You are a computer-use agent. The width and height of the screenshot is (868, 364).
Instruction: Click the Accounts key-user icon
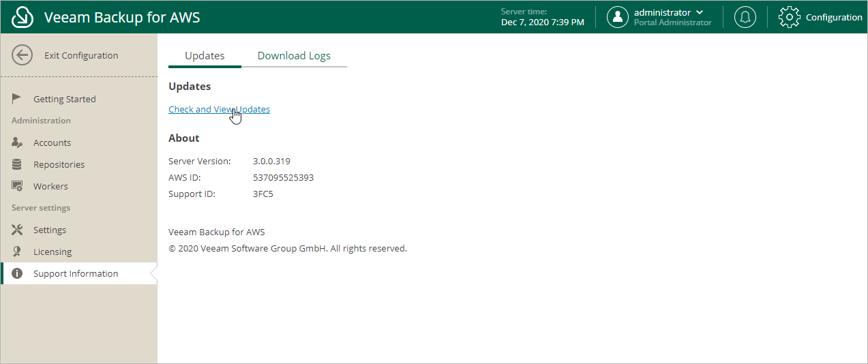tap(17, 142)
